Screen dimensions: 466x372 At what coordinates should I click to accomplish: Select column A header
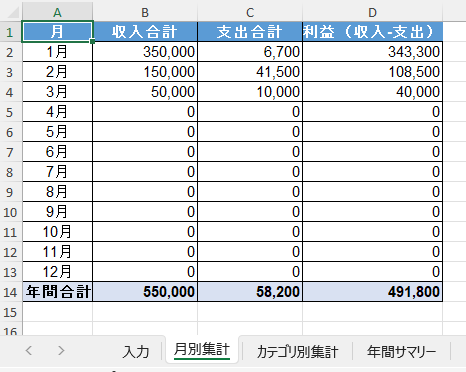[57, 12]
